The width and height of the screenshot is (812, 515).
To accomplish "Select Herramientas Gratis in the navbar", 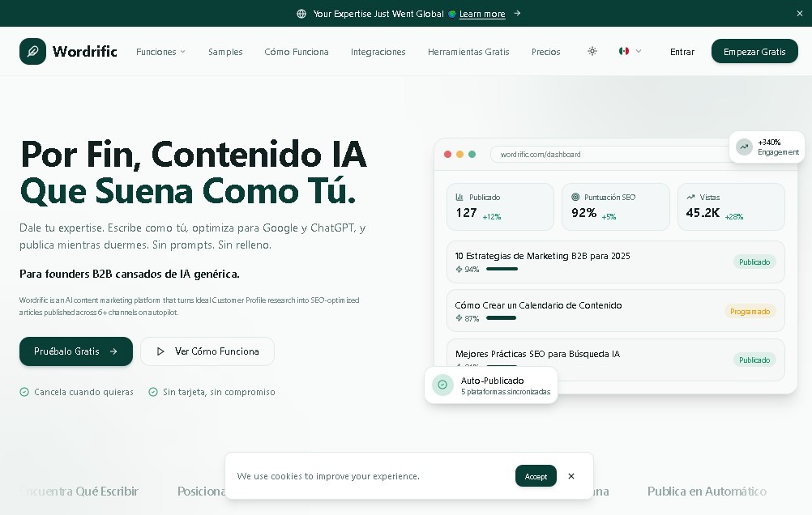I will pos(468,52).
